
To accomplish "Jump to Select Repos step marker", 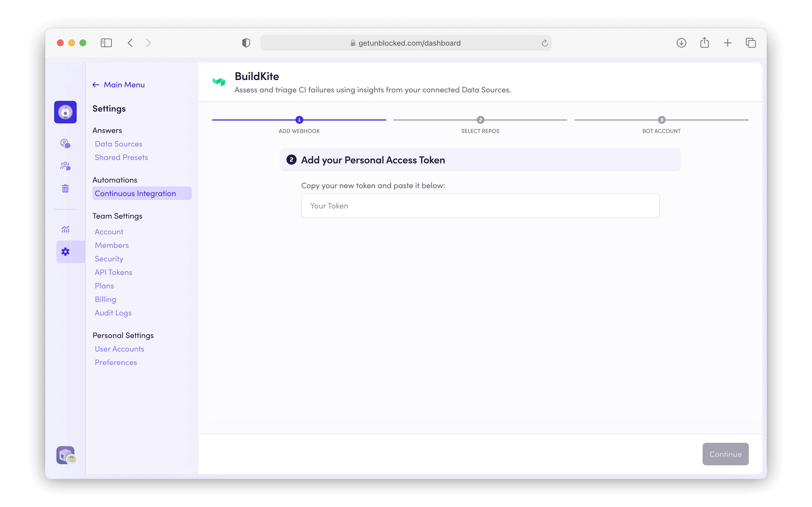I will pyautogui.click(x=480, y=120).
